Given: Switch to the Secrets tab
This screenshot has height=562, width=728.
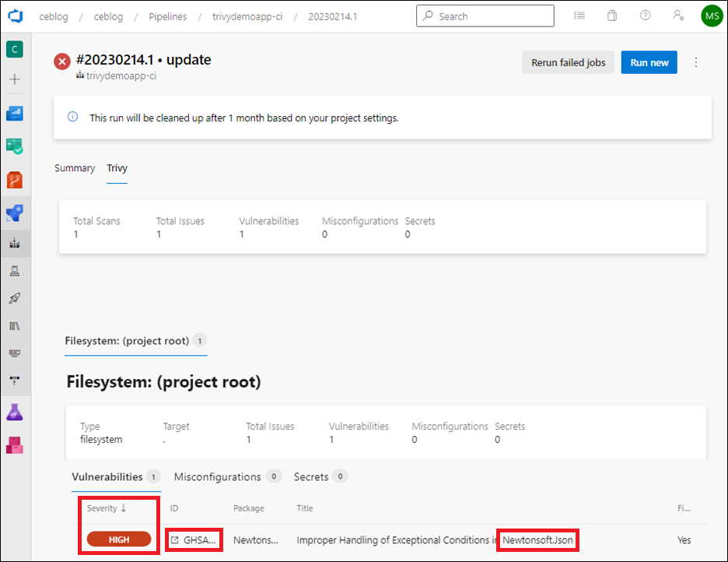Looking at the screenshot, I should coord(320,477).
